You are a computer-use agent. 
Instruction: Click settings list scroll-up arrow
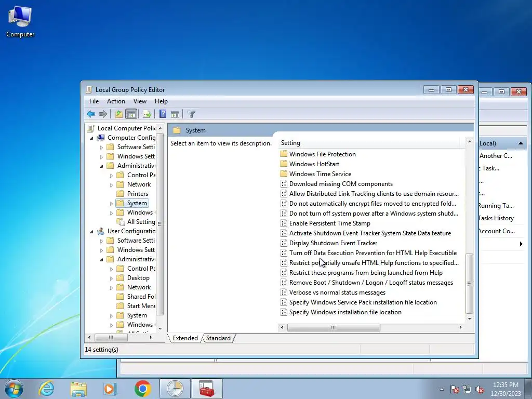[x=469, y=141]
